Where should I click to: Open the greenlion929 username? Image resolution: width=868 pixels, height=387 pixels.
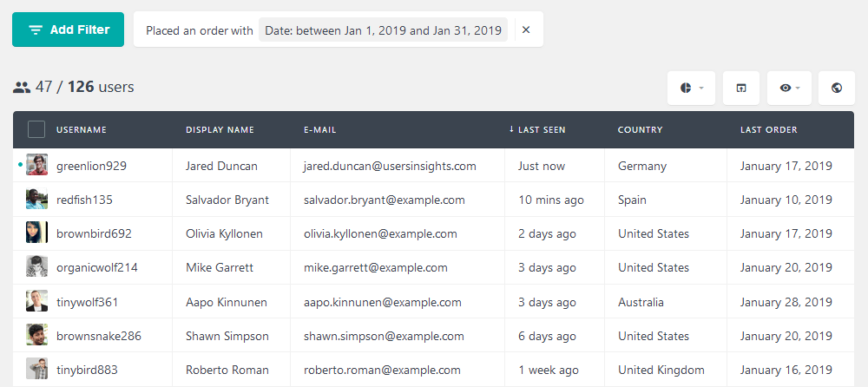(91, 166)
